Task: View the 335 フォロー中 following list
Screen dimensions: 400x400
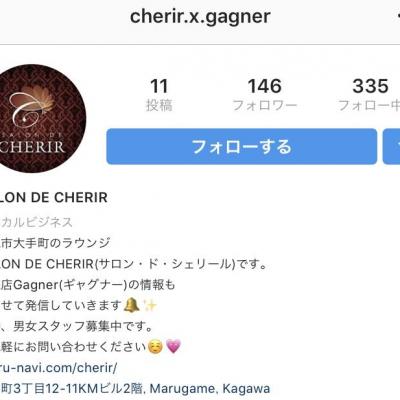Action: (369, 95)
